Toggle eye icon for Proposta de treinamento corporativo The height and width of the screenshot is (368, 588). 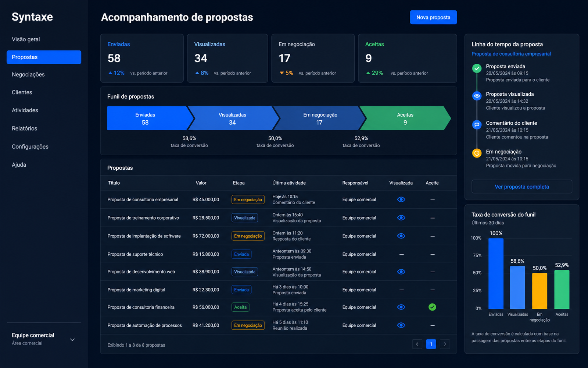pos(401,217)
